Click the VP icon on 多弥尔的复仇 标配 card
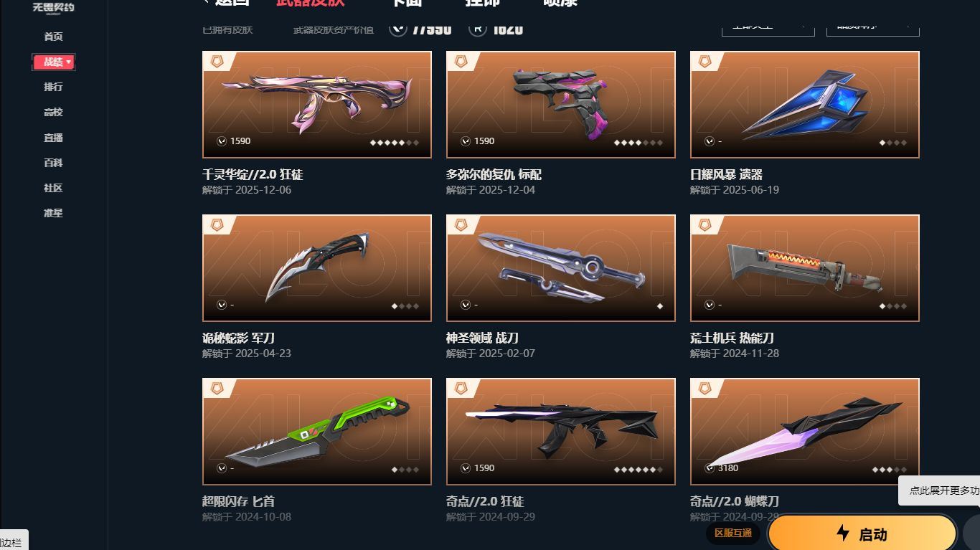 click(466, 141)
